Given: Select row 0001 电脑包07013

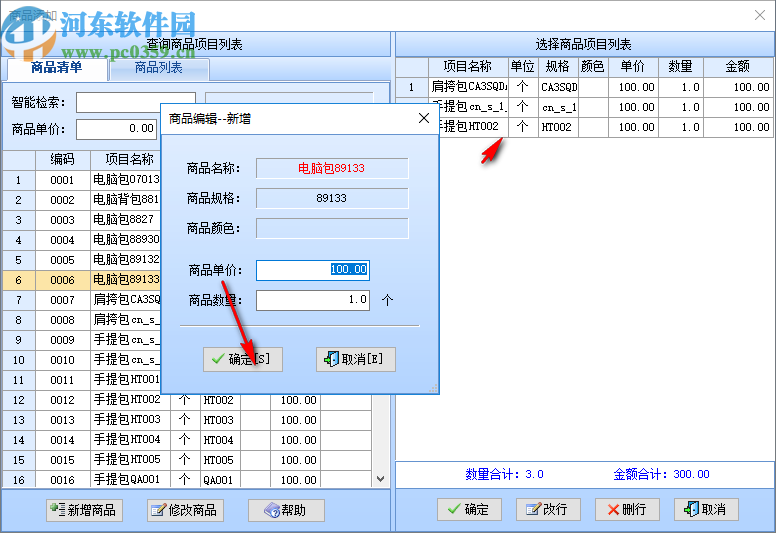Looking at the screenshot, I should point(82,180).
